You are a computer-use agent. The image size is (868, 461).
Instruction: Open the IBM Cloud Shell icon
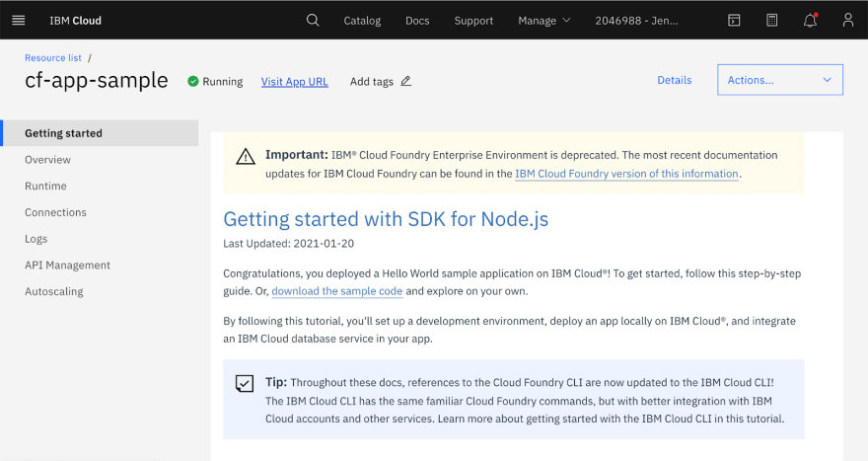pyautogui.click(x=734, y=21)
